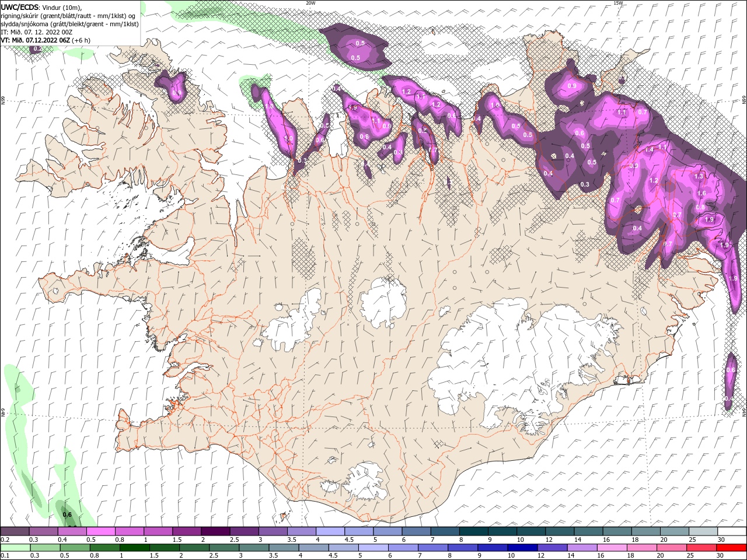Click the 0.2 label on the snow scale
This screenshot has width=747, height=560.
[x=6, y=540]
